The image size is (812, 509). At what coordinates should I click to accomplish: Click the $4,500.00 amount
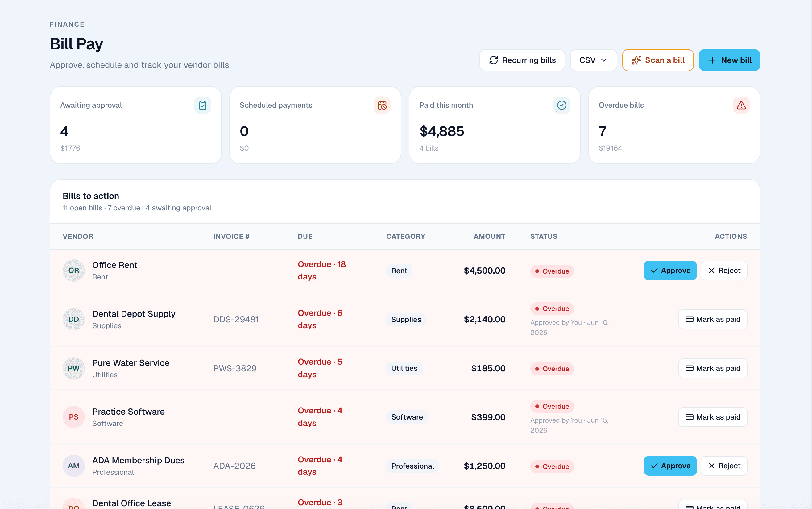tap(484, 271)
